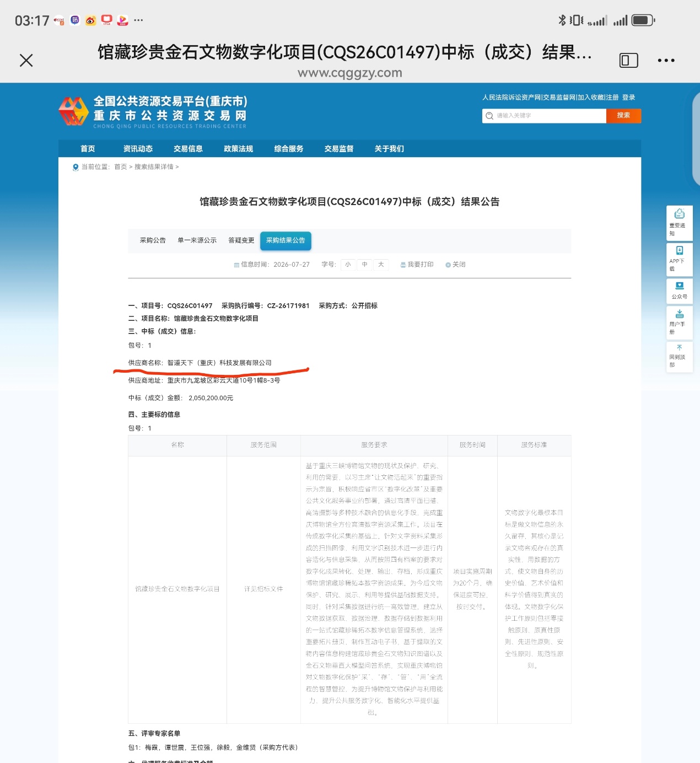Click the 信息时间 2026-07-27 text
Viewport: 700px width, 763px height.
coord(272,265)
